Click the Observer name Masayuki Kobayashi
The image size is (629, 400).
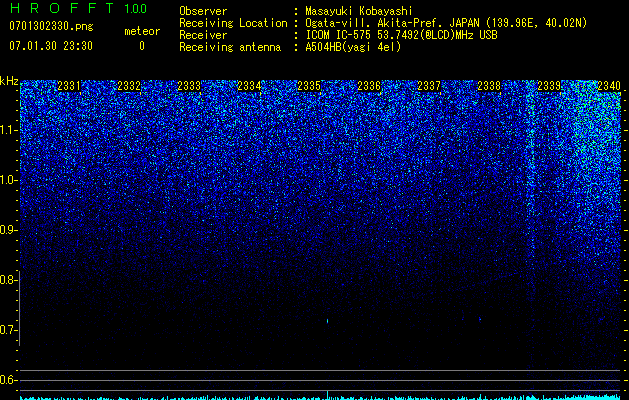(x=358, y=11)
